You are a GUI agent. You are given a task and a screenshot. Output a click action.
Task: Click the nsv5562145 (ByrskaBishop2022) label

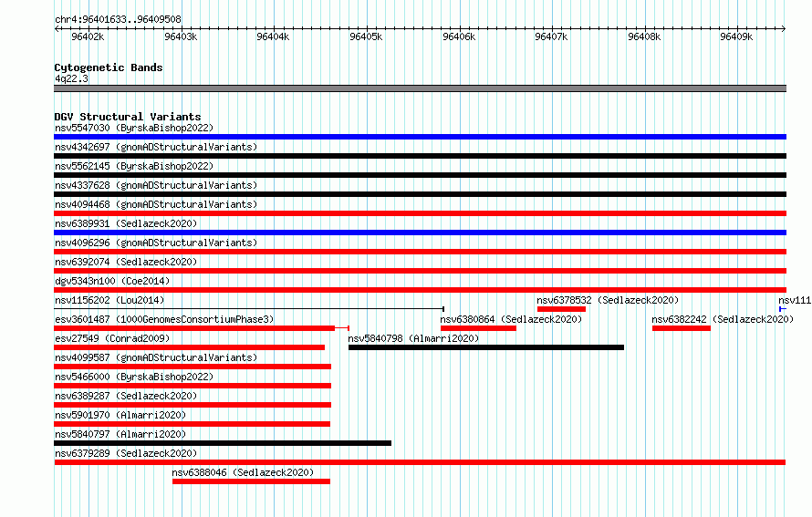point(134,166)
